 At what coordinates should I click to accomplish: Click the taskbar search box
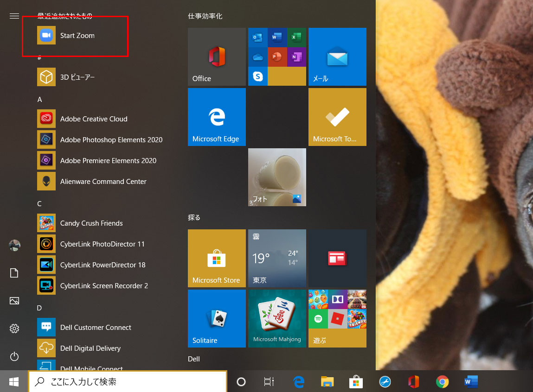(128, 382)
